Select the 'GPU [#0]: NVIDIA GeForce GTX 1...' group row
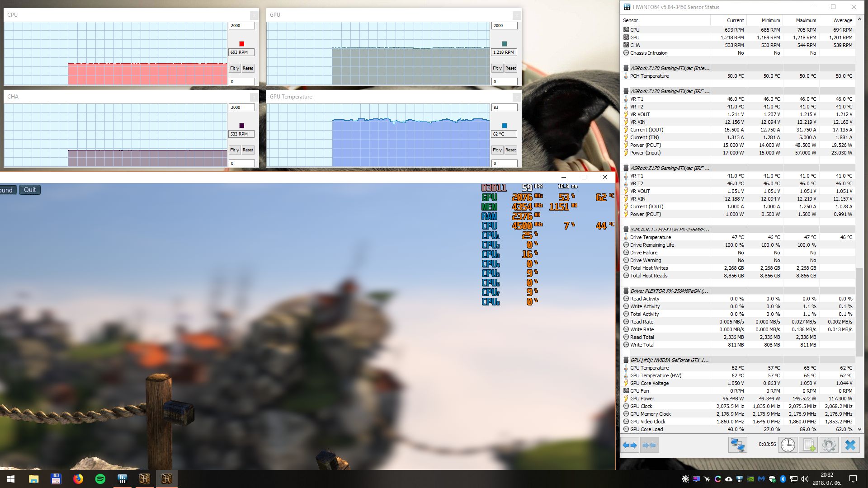The width and height of the screenshot is (868, 488). point(738,360)
